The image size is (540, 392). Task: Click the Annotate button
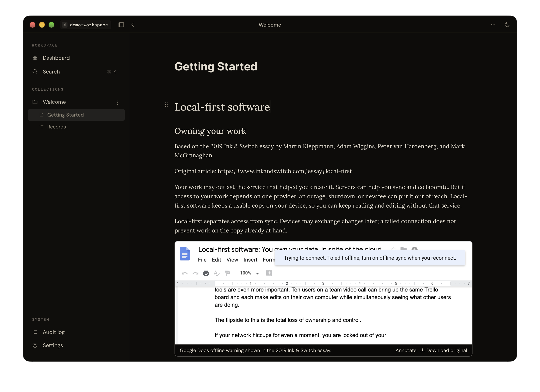pyautogui.click(x=406, y=350)
